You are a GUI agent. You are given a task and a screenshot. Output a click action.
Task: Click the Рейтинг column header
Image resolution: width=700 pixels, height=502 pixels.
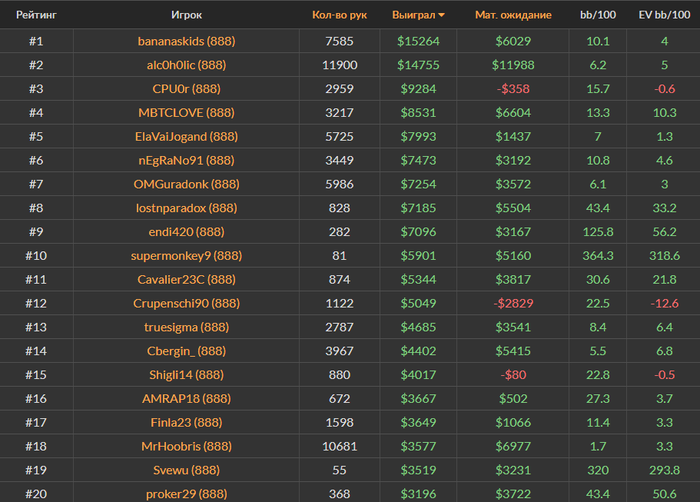[x=36, y=15]
